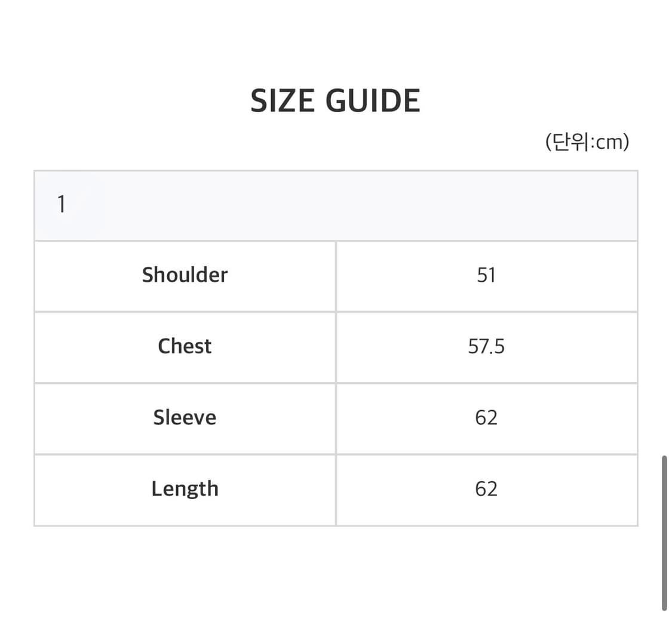This screenshot has height=631, width=672.
Task: Click the Chest value 57.5
Action: pos(486,346)
